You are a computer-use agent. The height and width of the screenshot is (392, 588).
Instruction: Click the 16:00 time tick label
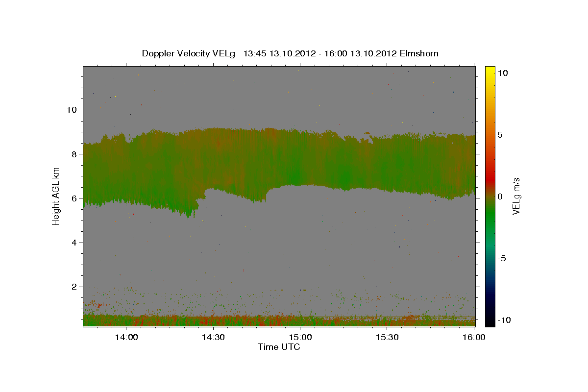click(x=473, y=338)
